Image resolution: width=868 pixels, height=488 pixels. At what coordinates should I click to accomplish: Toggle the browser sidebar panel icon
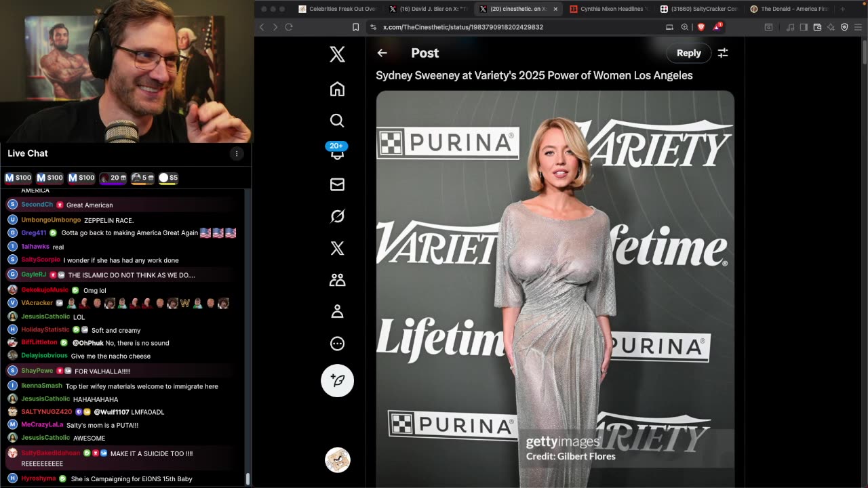(804, 27)
